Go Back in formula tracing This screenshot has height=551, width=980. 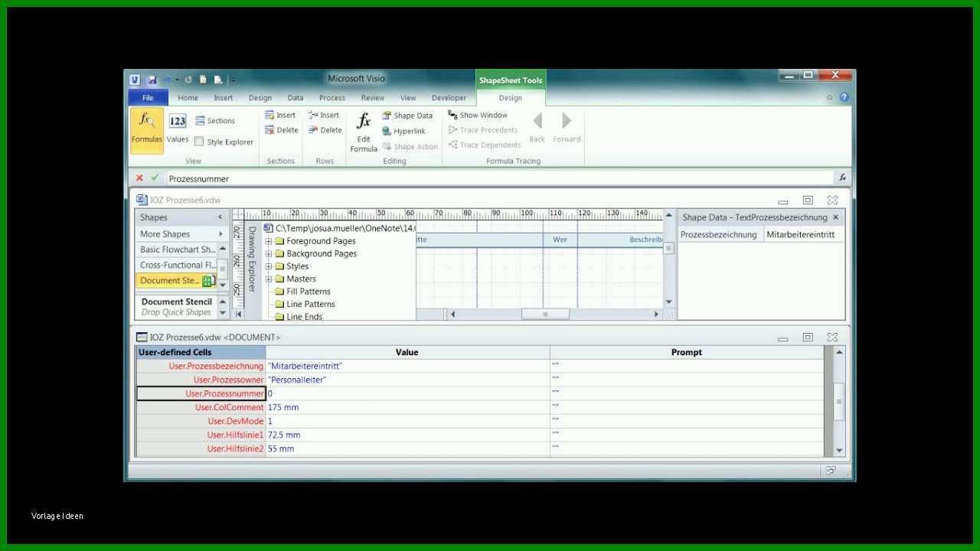coord(537,127)
